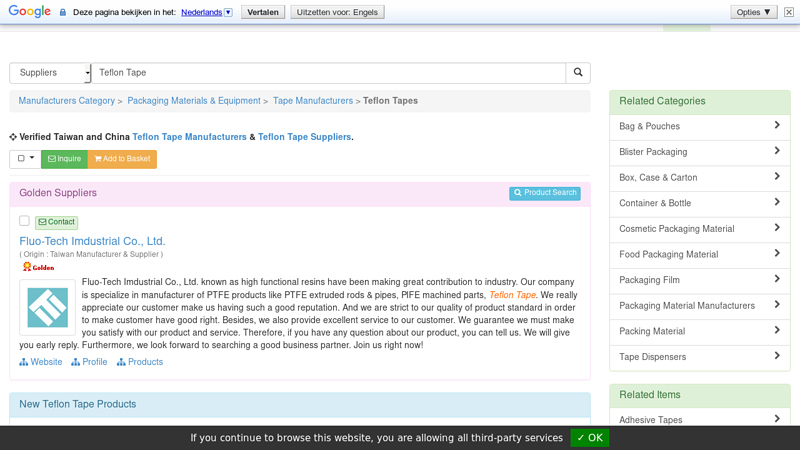Click the green Inquire button
Viewport: 800px width, 450px height.
coord(64,159)
